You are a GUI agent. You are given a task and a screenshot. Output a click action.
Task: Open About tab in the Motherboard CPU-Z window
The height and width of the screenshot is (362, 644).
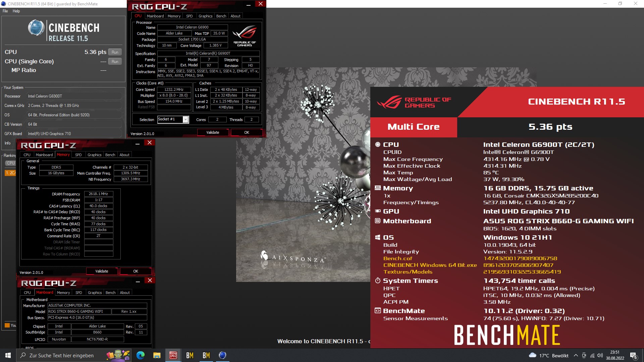125,293
